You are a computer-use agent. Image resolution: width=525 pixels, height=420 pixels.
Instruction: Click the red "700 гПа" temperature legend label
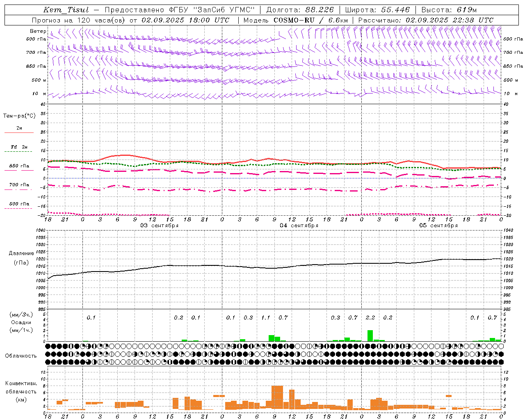tap(19, 185)
